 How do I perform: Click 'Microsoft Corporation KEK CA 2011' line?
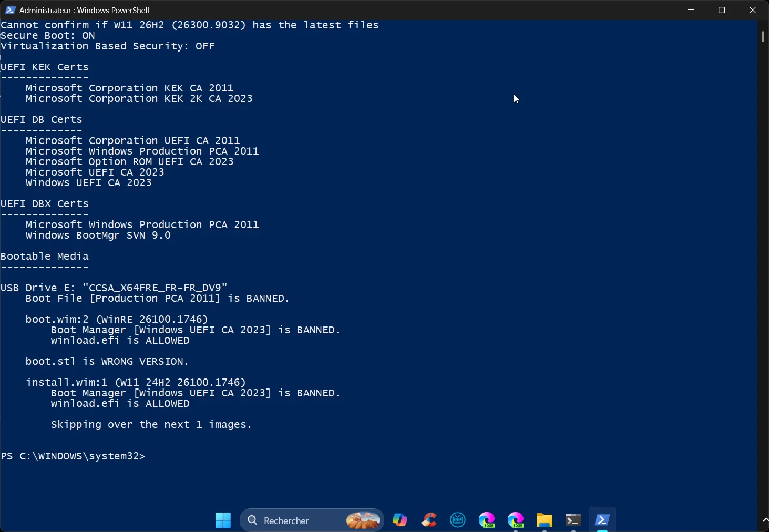pyautogui.click(x=130, y=88)
